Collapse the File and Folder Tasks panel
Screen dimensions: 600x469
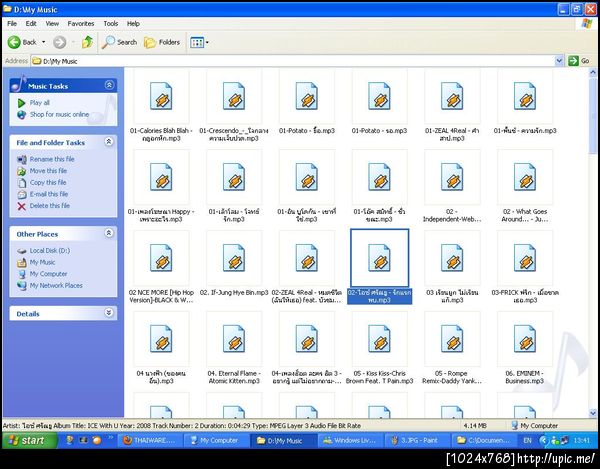coord(109,142)
